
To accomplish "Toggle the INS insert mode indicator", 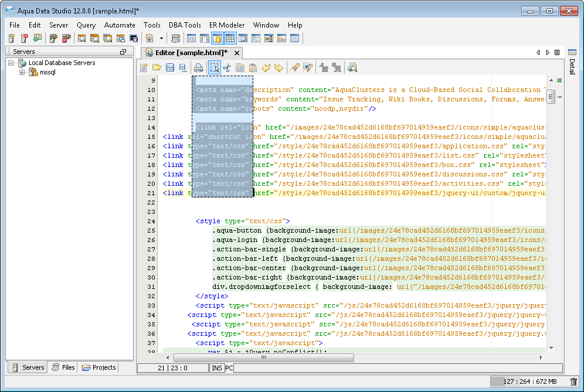I will [x=216, y=368].
